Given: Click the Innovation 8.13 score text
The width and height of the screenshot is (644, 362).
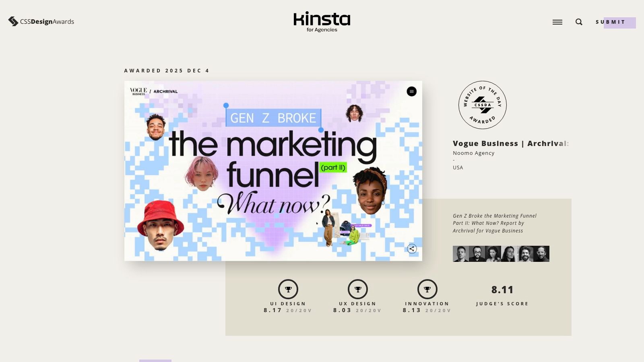Looking at the screenshot, I should pyautogui.click(x=412, y=311).
